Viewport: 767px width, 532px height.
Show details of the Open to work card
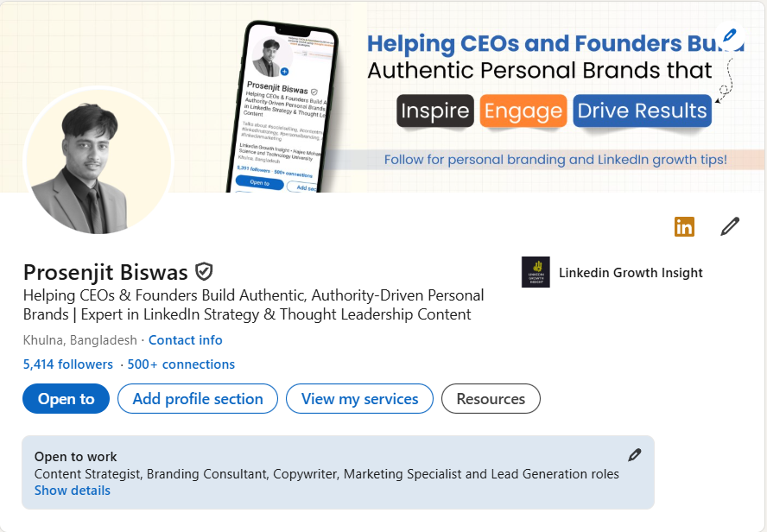coord(72,490)
